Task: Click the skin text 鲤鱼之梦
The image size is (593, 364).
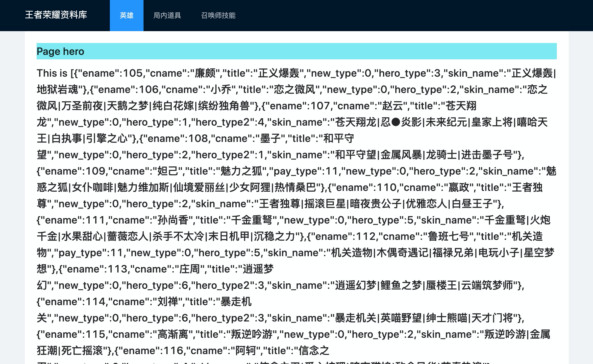Action: 401,285
